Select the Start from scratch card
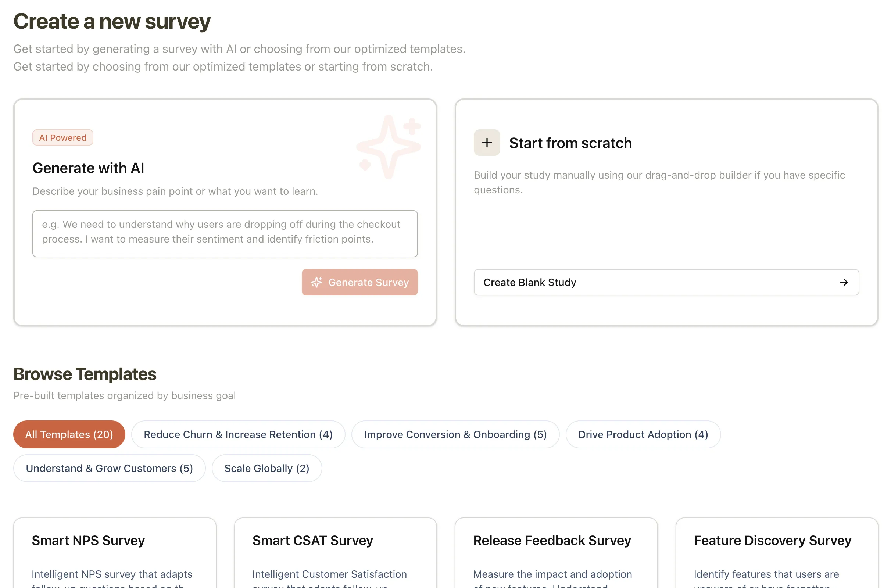The height and width of the screenshot is (588, 891). click(x=666, y=212)
